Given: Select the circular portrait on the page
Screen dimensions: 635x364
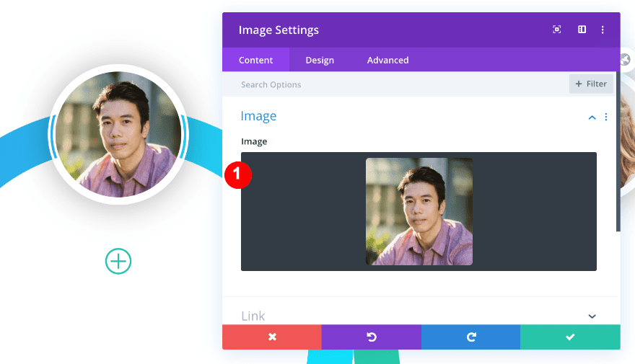Looking at the screenshot, I should click(x=118, y=134).
